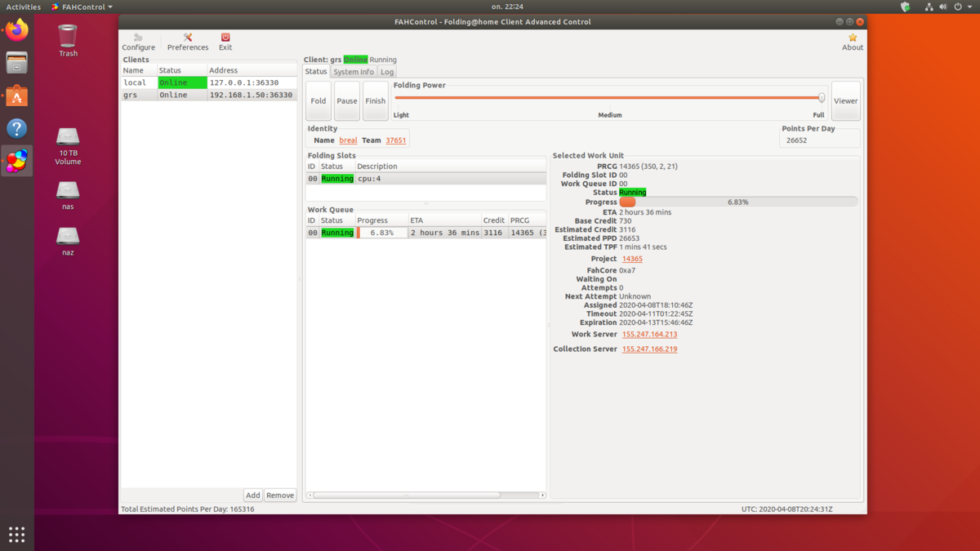Screen dimensions: 980x551
Task: Click the Exit toolbar icon
Action: tap(225, 42)
